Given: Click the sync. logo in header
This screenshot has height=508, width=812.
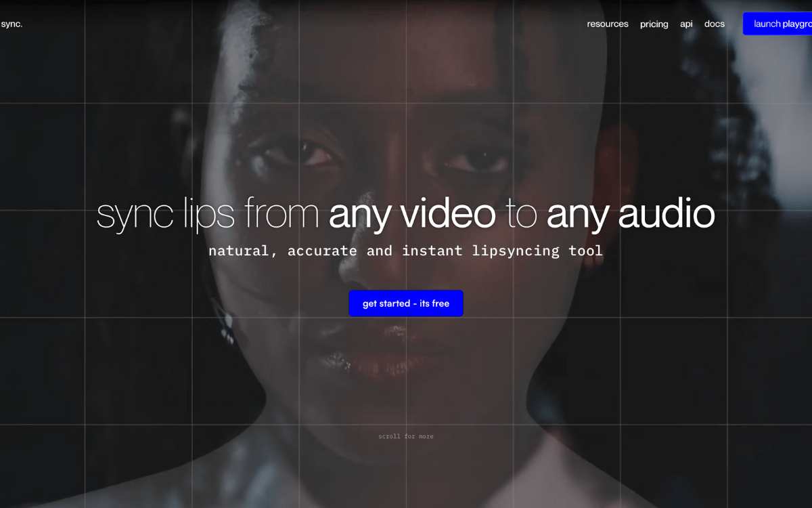Looking at the screenshot, I should click(x=12, y=24).
